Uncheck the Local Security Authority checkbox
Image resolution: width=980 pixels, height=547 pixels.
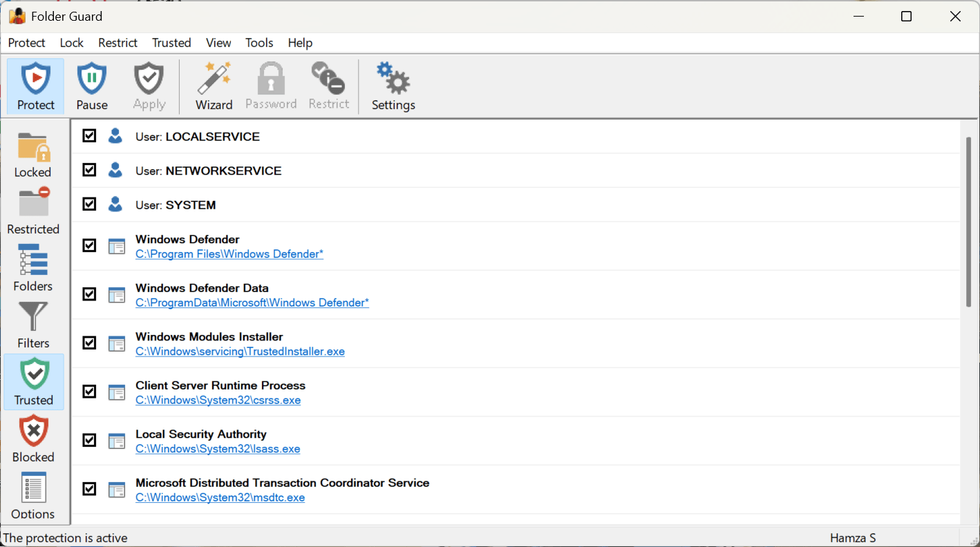click(x=89, y=440)
